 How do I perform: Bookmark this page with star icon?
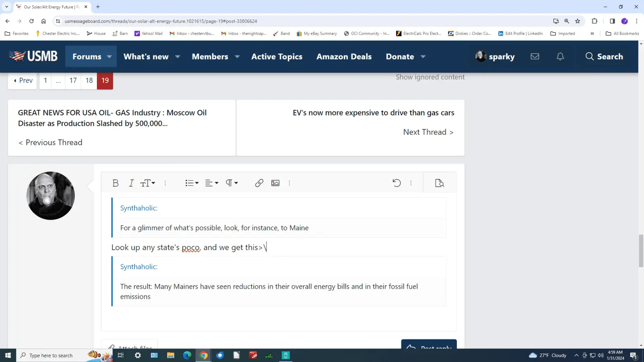[578, 21]
